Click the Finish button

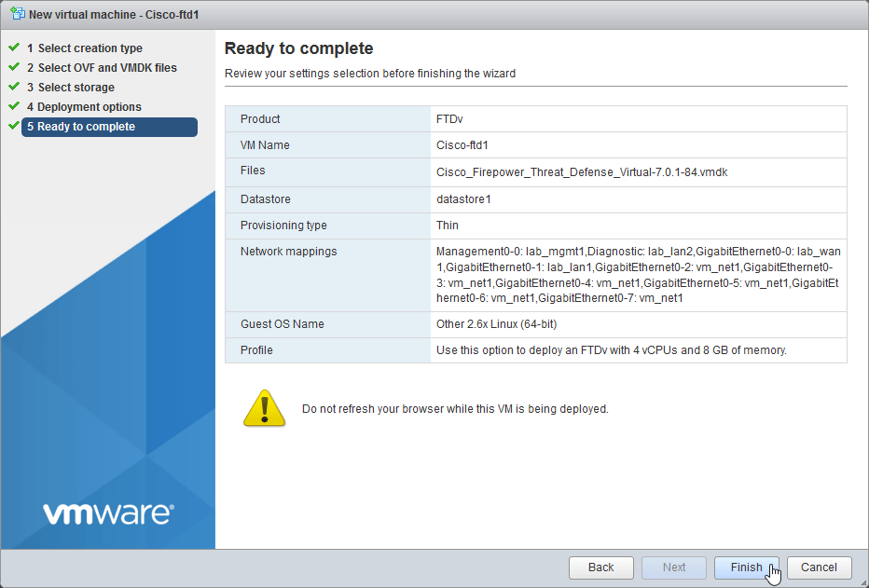(x=746, y=567)
